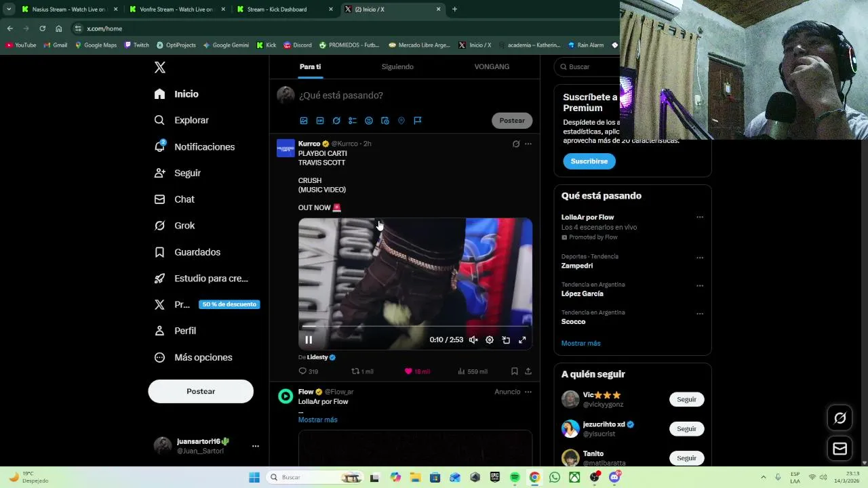The width and height of the screenshot is (868, 488).
Task: Open Spotify from the taskbar
Action: (x=515, y=477)
